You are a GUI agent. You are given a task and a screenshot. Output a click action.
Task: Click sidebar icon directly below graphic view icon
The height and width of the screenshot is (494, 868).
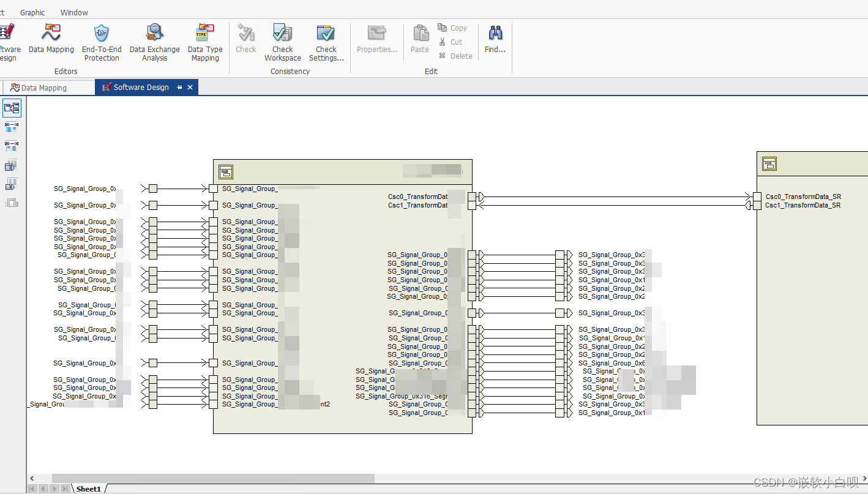click(x=12, y=127)
